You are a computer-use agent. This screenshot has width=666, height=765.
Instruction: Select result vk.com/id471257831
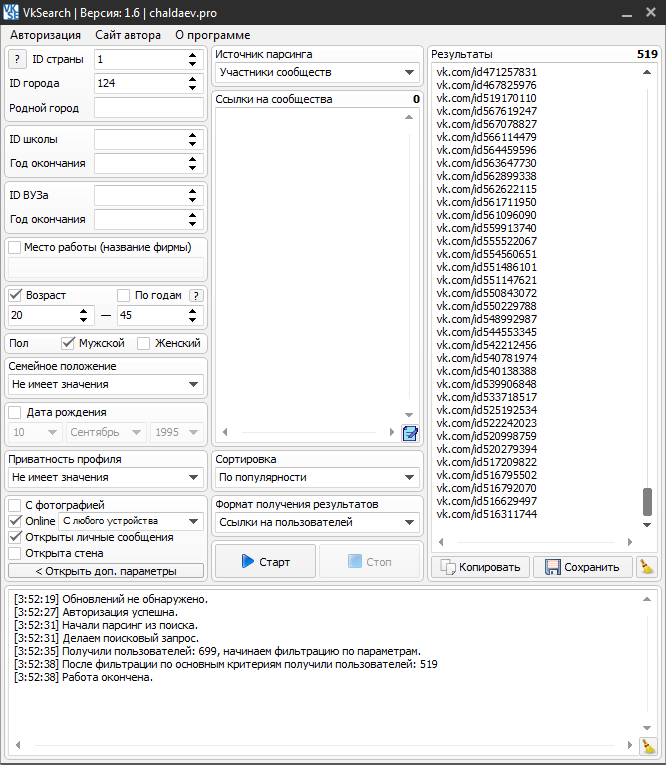click(x=486, y=72)
